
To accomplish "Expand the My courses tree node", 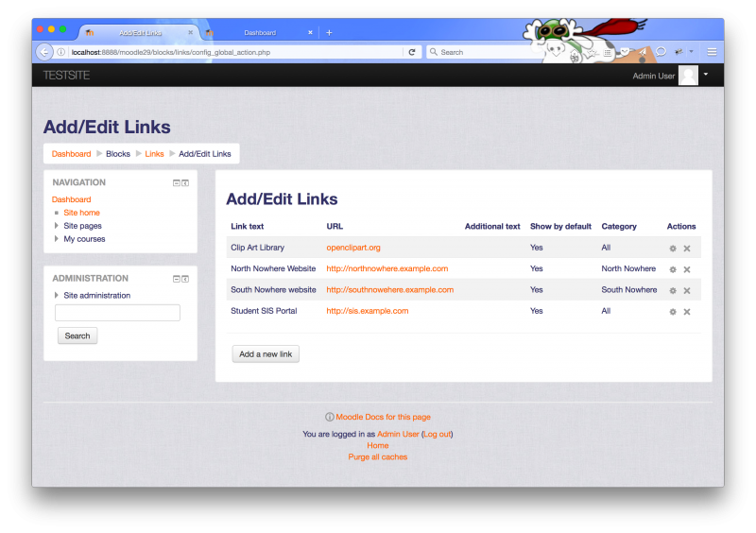I will (x=56, y=238).
